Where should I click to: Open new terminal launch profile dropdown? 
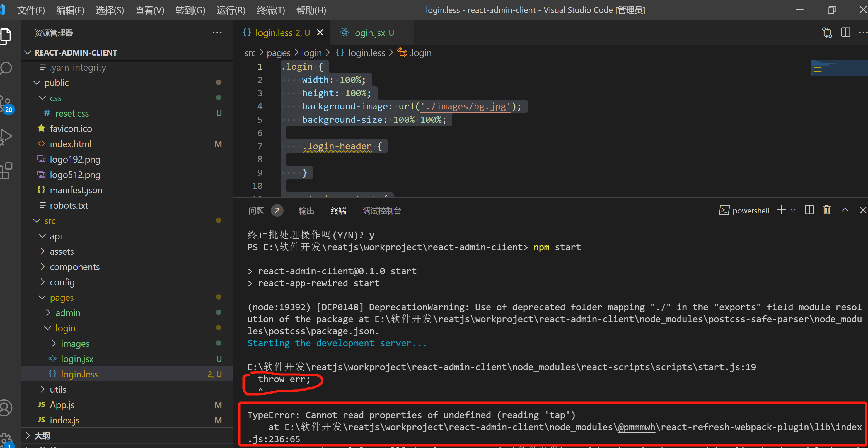coord(793,210)
